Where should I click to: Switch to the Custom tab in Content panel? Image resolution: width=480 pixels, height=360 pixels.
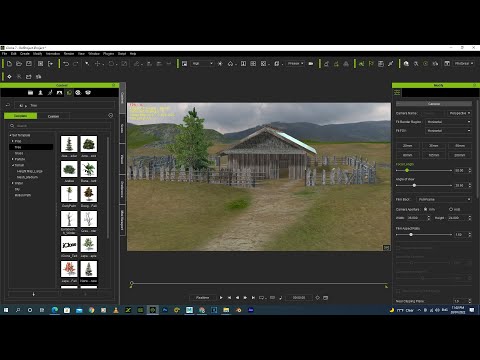tap(53, 116)
